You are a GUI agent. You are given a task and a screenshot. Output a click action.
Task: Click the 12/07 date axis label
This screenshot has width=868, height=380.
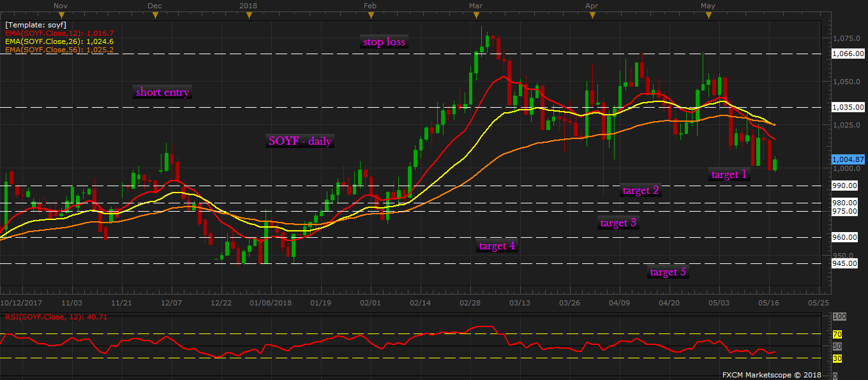[x=171, y=303]
